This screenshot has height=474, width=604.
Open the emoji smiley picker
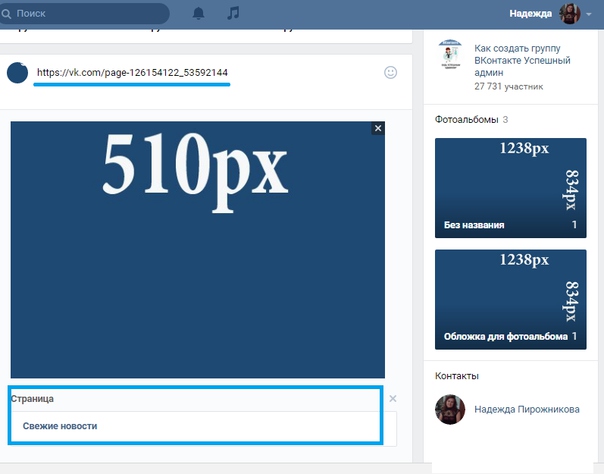[390, 72]
